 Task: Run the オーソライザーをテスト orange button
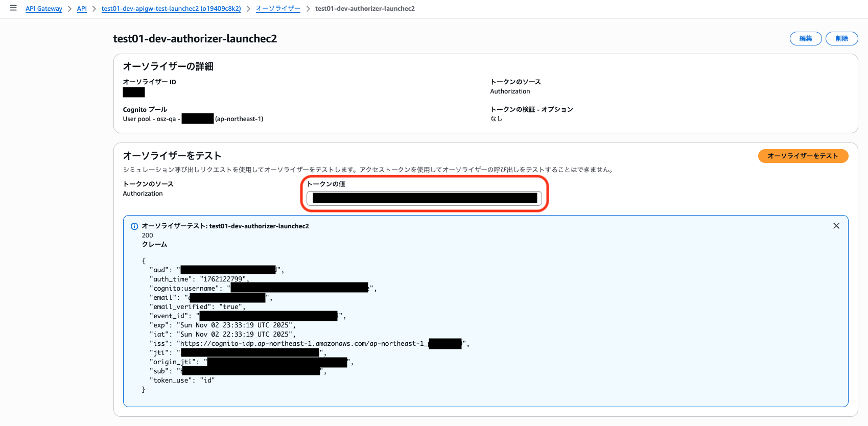click(x=803, y=156)
